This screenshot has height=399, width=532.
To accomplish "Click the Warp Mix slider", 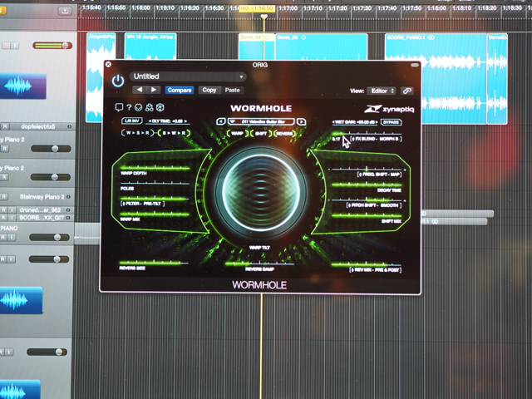I will 155,214.
